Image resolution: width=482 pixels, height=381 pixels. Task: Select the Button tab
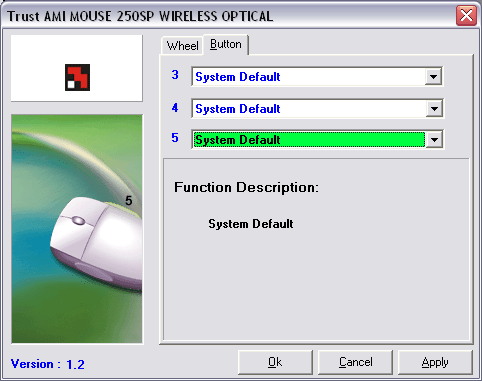click(x=226, y=44)
